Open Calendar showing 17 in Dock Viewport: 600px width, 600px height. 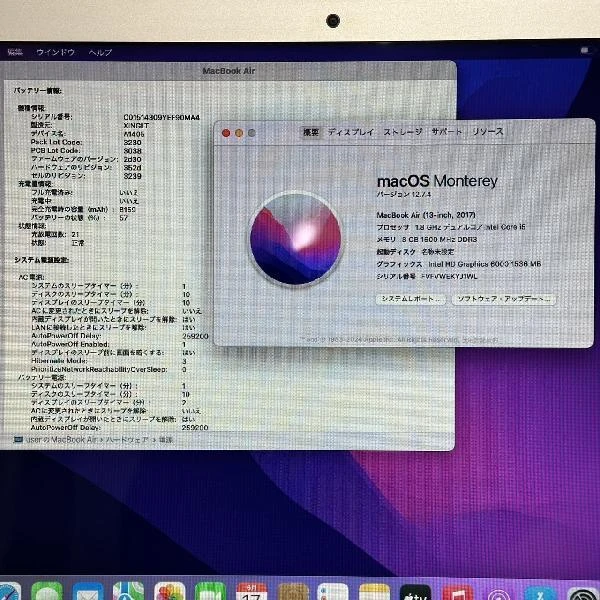click(251, 591)
